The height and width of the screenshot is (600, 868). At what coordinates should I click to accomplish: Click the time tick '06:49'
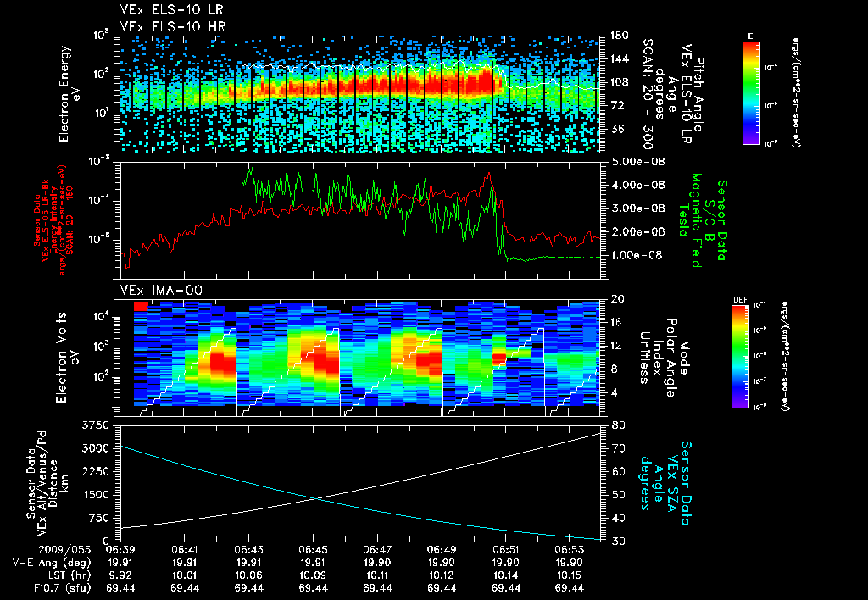click(x=442, y=550)
